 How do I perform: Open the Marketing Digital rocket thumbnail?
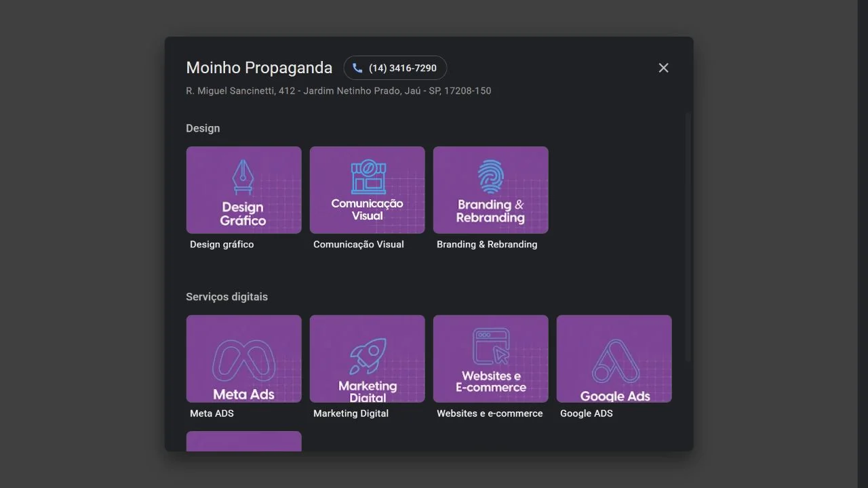pyautogui.click(x=368, y=359)
